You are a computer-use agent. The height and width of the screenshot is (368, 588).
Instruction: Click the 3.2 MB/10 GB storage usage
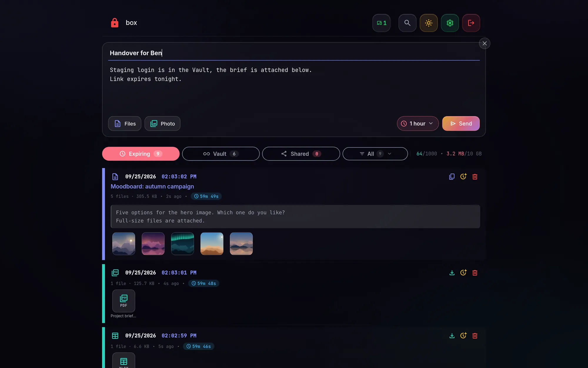coord(464,154)
